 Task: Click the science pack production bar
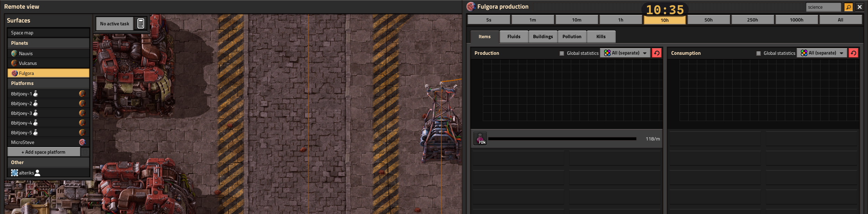562,139
